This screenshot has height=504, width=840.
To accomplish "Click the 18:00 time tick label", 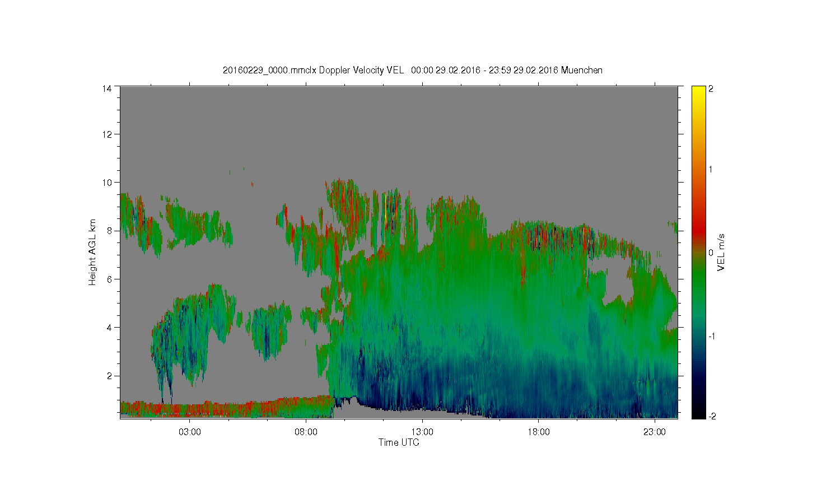I will [539, 432].
